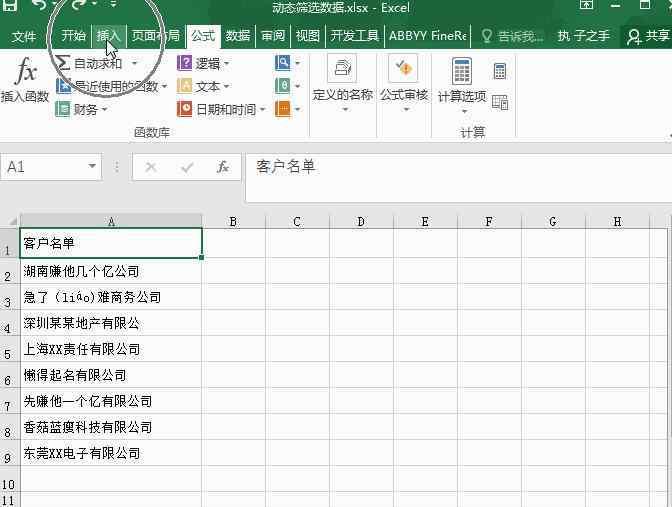Switch to the Insert (插入) tab
The image size is (672, 507).
point(108,36)
